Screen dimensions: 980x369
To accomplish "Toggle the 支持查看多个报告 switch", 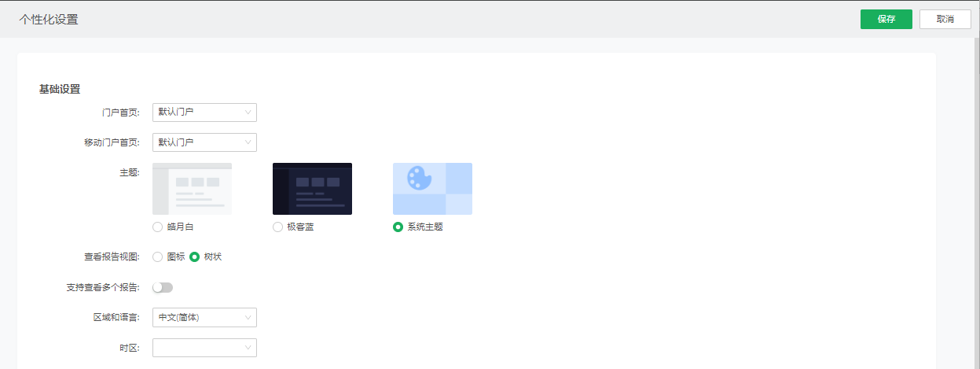I will click(x=163, y=287).
